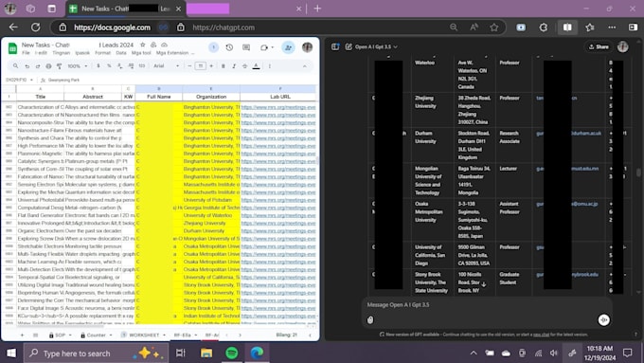The height and width of the screenshot is (363, 644).
Task: Open Lab URL link in Zhejiang University row
Action: coord(278,224)
